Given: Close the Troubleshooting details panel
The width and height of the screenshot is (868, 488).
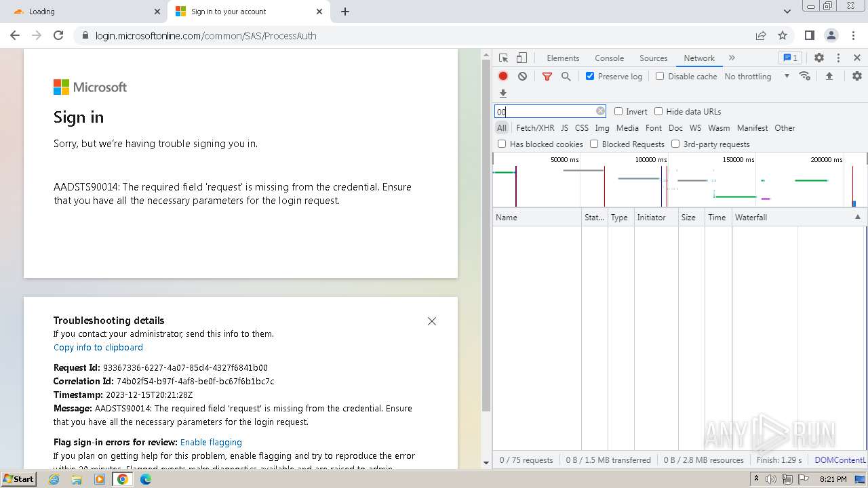Looking at the screenshot, I should [x=432, y=321].
